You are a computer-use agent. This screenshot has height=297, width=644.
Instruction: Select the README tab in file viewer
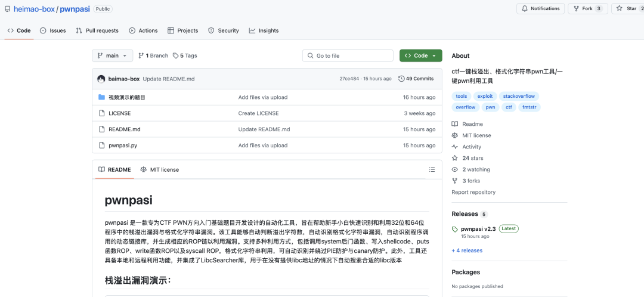pyautogui.click(x=114, y=169)
